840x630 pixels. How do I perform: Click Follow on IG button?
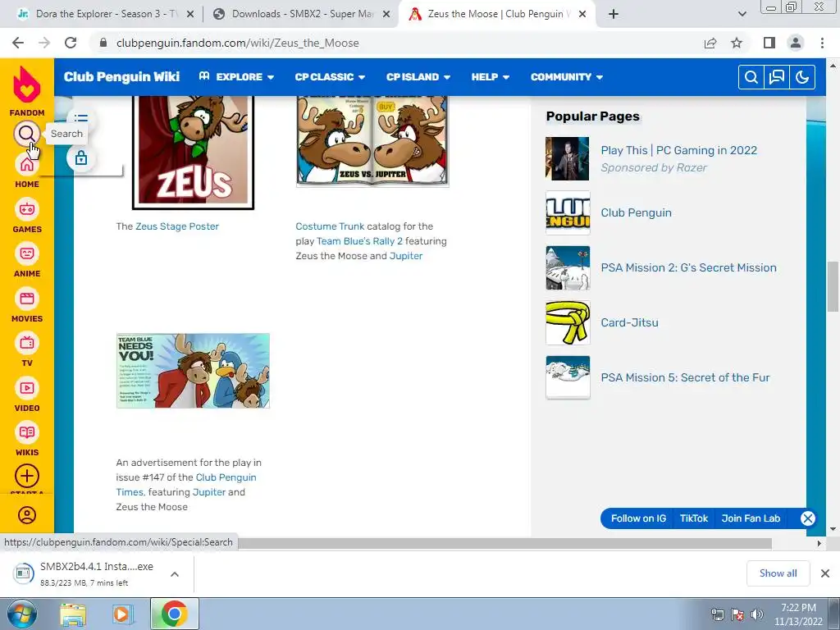click(638, 518)
